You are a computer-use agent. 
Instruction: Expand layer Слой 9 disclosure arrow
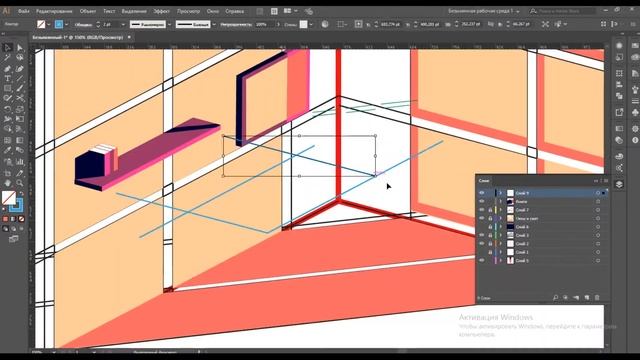click(x=501, y=193)
